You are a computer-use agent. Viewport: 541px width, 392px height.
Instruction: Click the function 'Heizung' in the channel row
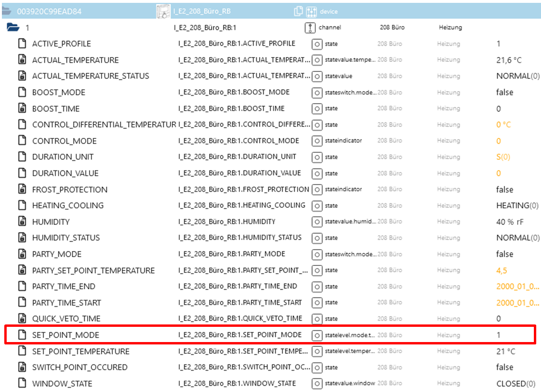(450, 28)
